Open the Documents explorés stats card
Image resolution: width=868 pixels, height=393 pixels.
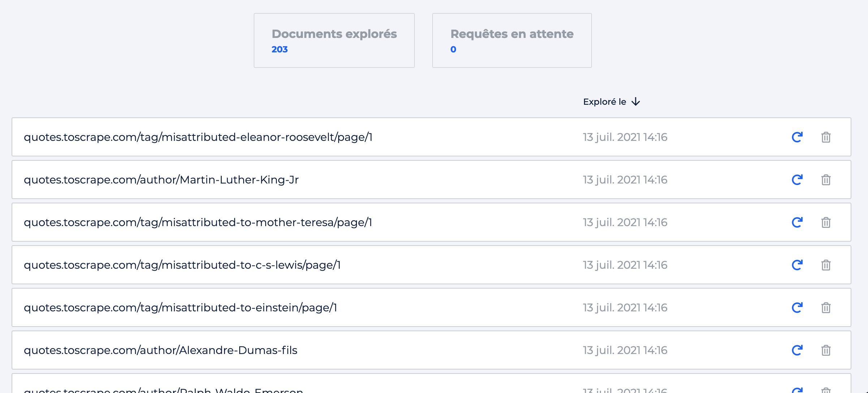coord(334,40)
